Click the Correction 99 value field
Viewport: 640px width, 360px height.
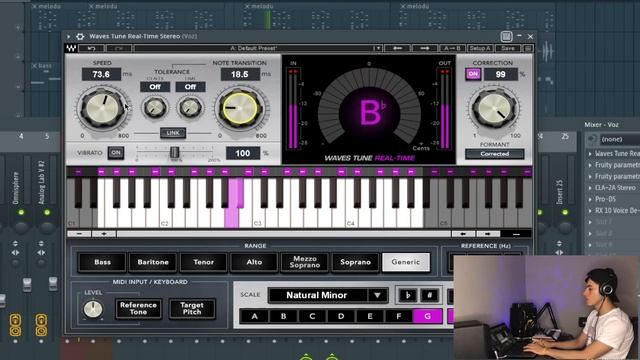(500, 74)
